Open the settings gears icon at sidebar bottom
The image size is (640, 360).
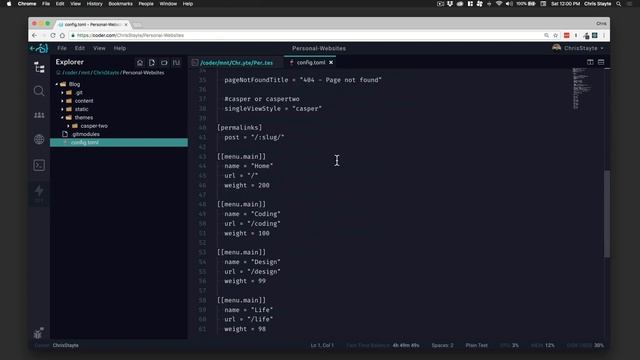(39, 333)
